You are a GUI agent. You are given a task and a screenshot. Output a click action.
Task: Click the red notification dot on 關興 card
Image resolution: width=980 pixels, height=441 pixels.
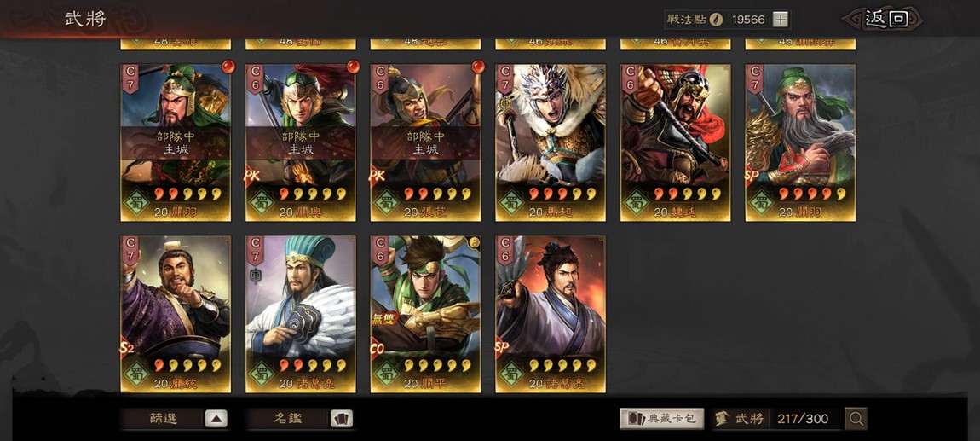click(353, 67)
